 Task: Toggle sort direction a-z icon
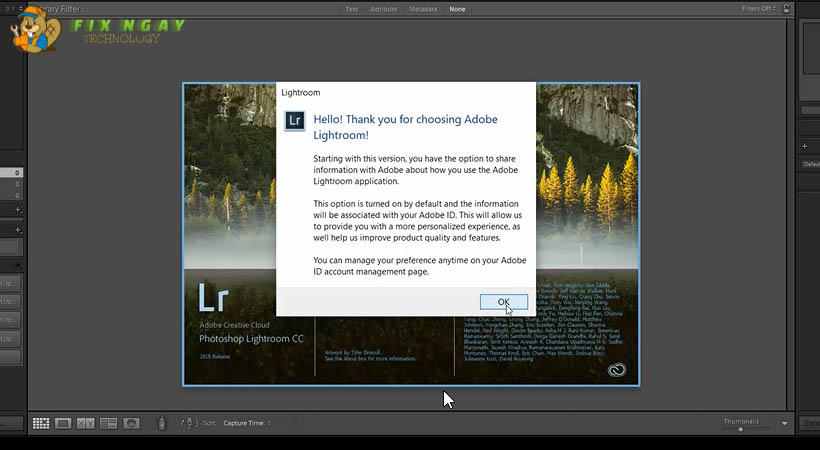point(190,423)
